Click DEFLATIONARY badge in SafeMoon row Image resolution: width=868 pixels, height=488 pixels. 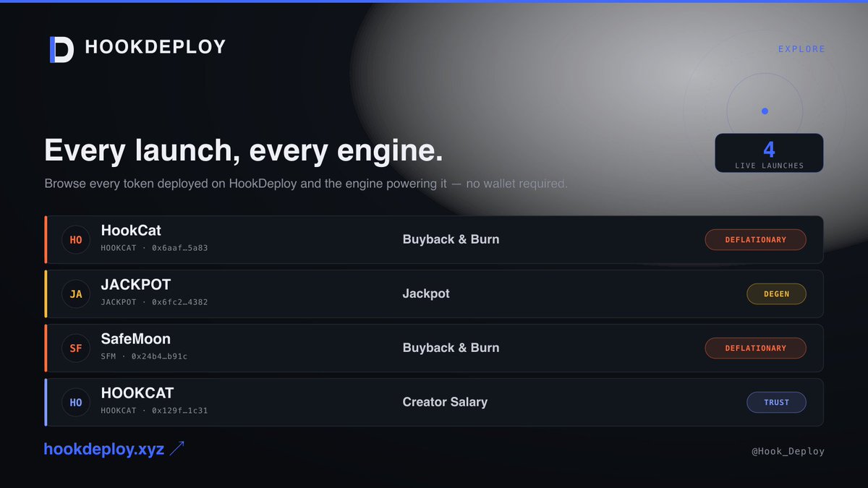click(755, 348)
